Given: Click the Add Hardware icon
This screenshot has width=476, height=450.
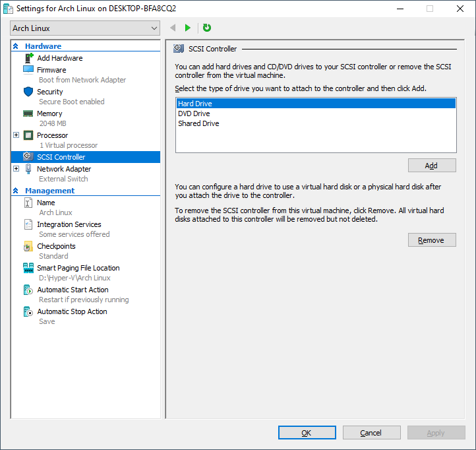Looking at the screenshot, I should click(28, 58).
